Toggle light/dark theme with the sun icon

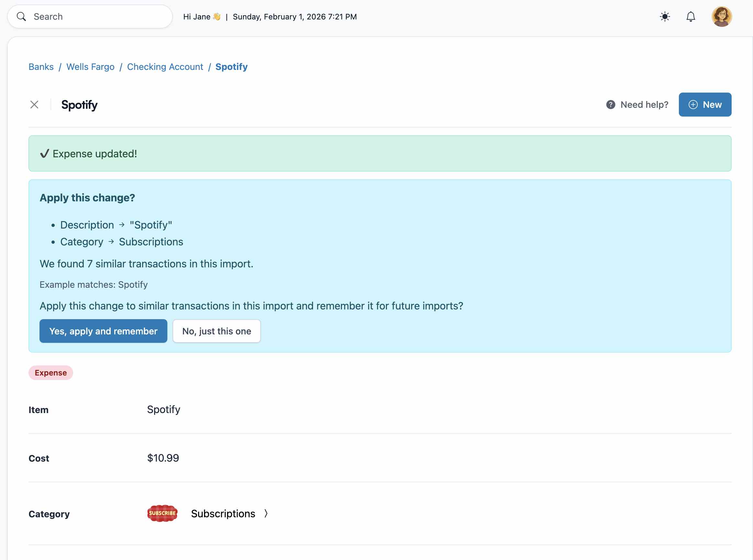pyautogui.click(x=665, y=16)
